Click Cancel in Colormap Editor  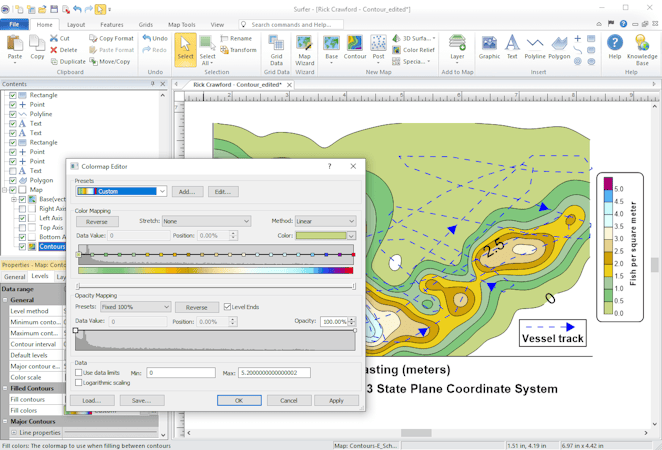pyautogui.click(x=289, y=400)
